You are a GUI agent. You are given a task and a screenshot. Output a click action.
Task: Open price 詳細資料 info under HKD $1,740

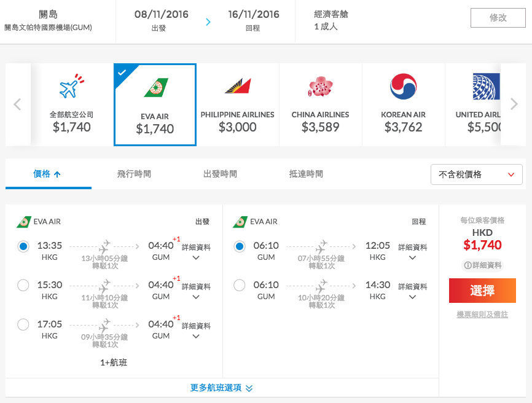coord(482,265)
